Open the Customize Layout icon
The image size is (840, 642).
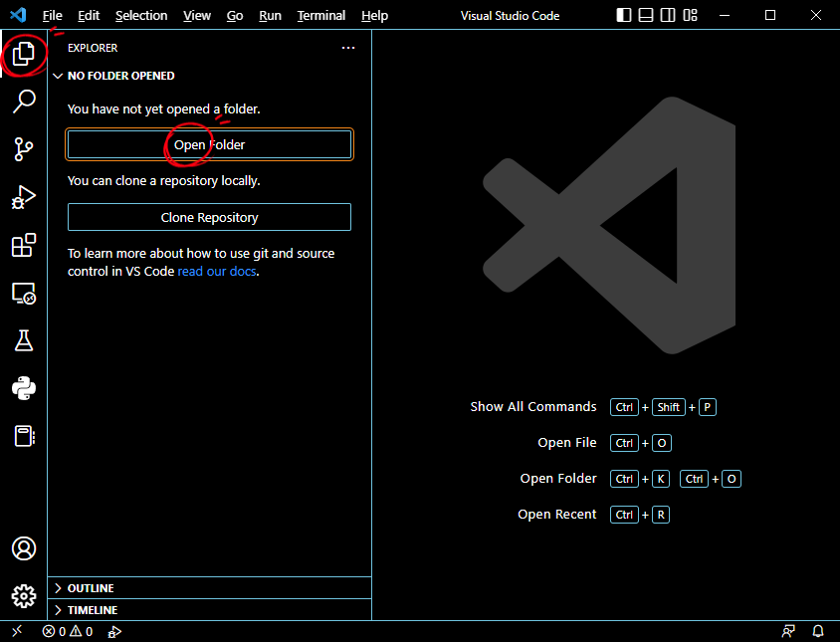click(x=691, y=15)
